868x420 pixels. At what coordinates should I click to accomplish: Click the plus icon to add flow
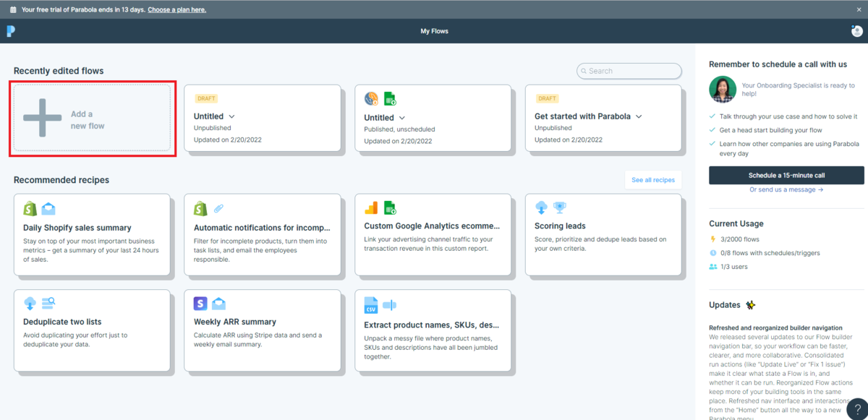[x=42, y=118]
